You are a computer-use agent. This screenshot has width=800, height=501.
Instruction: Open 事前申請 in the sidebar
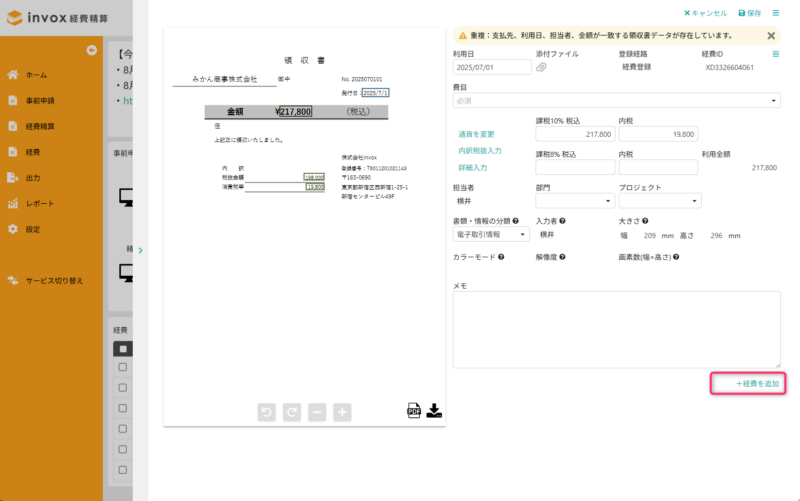(40, 101)
